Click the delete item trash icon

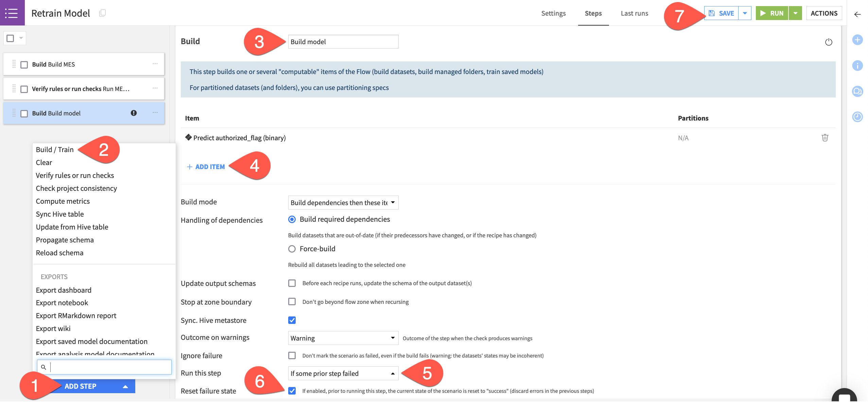825,137
